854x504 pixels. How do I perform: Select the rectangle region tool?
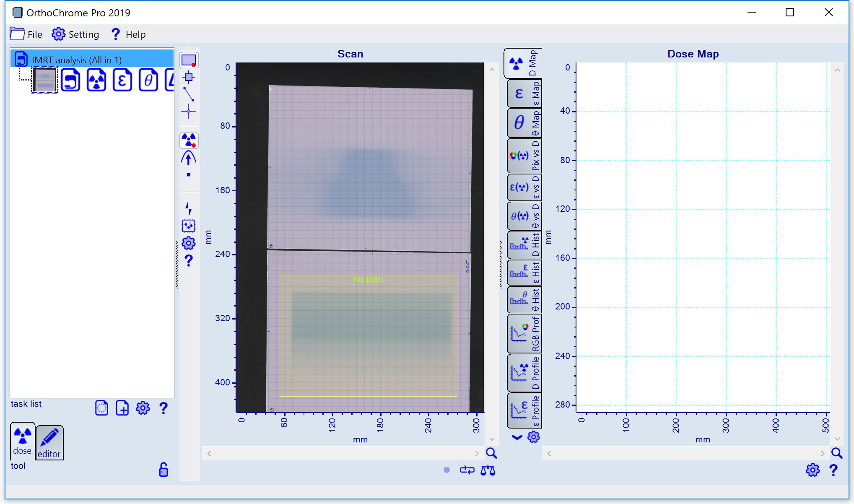coord(189,60)
